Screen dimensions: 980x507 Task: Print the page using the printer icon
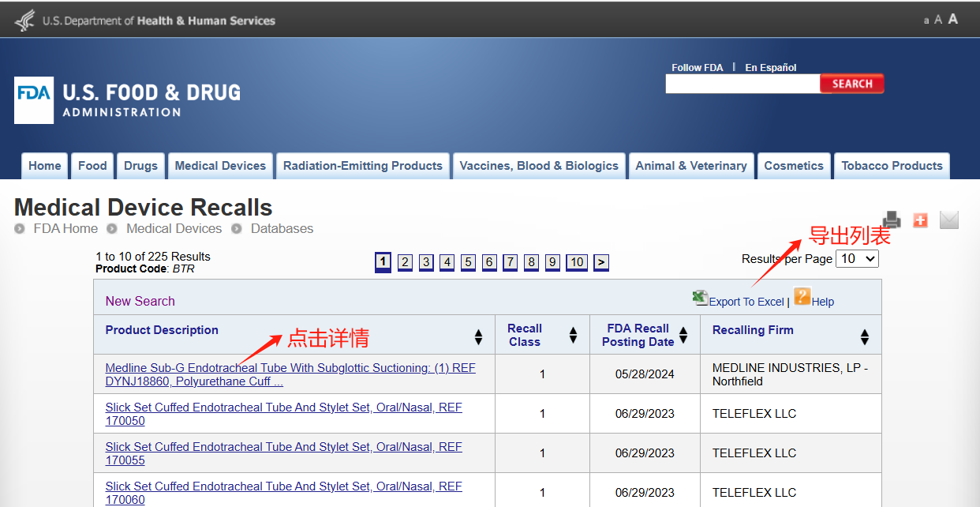892,220
